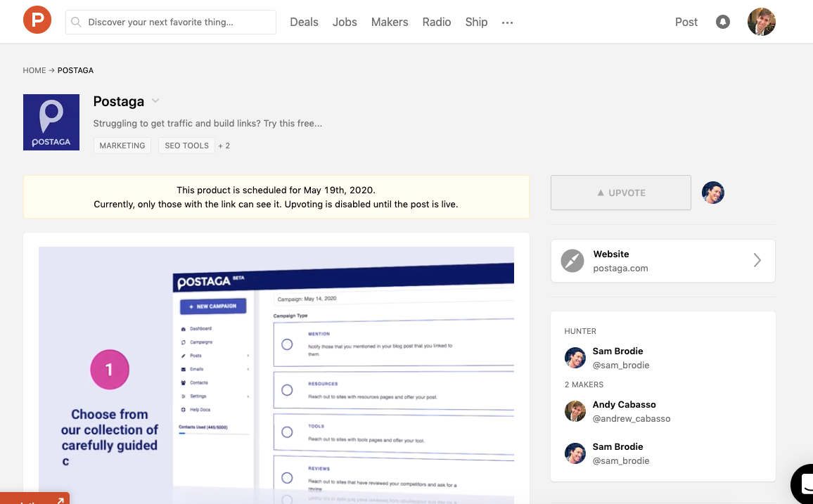Viewport: 813px width, 504px height.
Task: Open the user profile avatar menu
Action: pyautogui.click(x=761, y=22)
